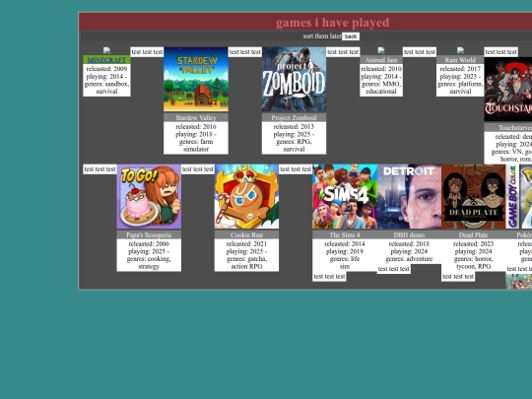The width and height of the screenshot is (532, 399).
Task: Click the 'games i have played' heading
Action: pos(333,23)
